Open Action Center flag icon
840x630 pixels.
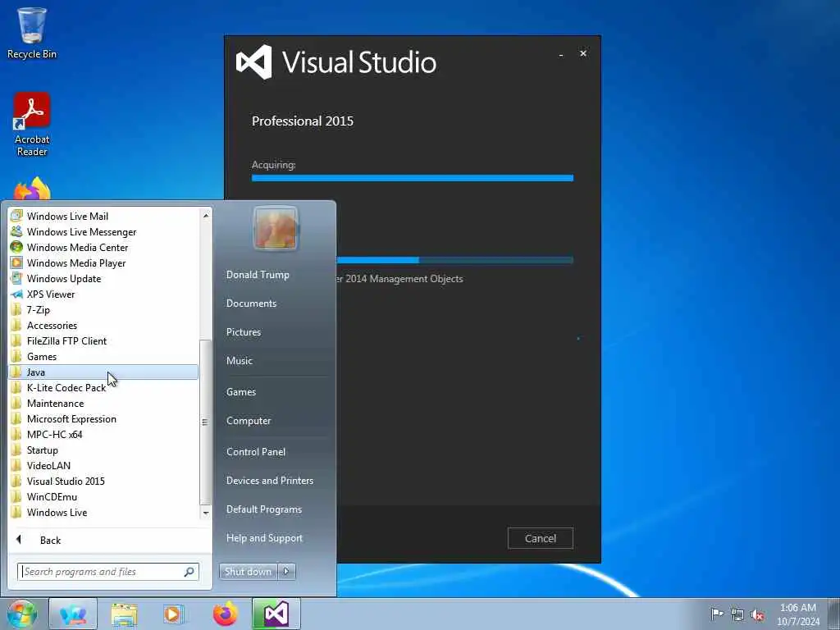[x=717, y=614]
